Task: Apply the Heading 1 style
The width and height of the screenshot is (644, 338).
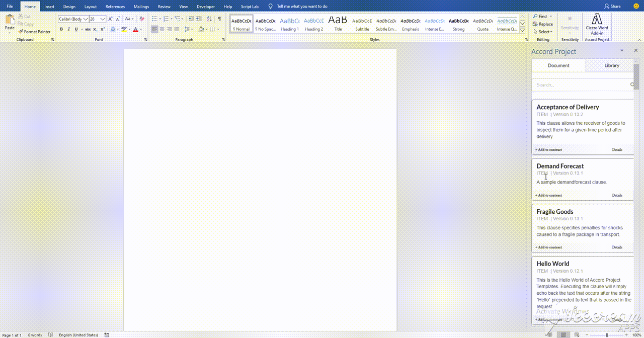Action: pos(289,23)
